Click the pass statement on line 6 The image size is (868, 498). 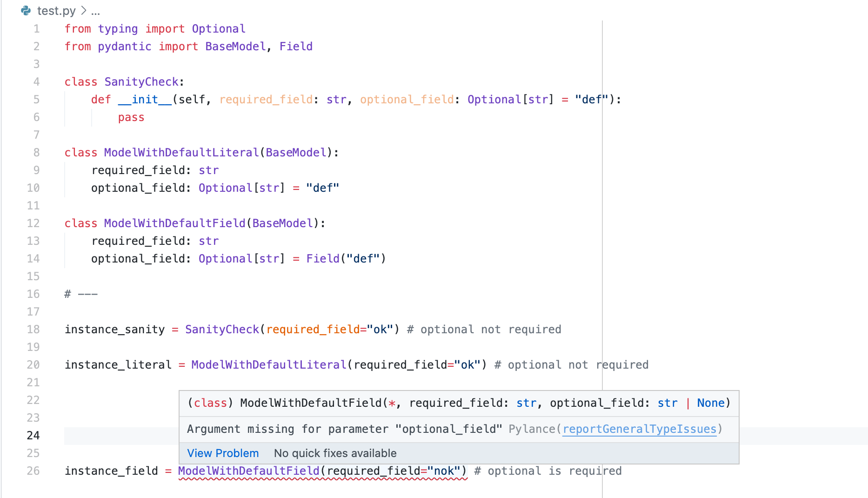(131, 117)
